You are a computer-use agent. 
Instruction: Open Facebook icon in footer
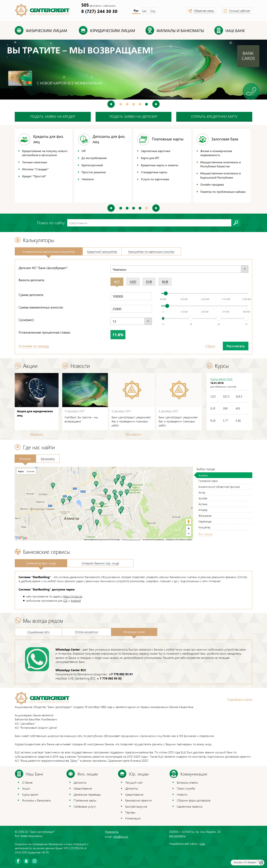(18, 861)
